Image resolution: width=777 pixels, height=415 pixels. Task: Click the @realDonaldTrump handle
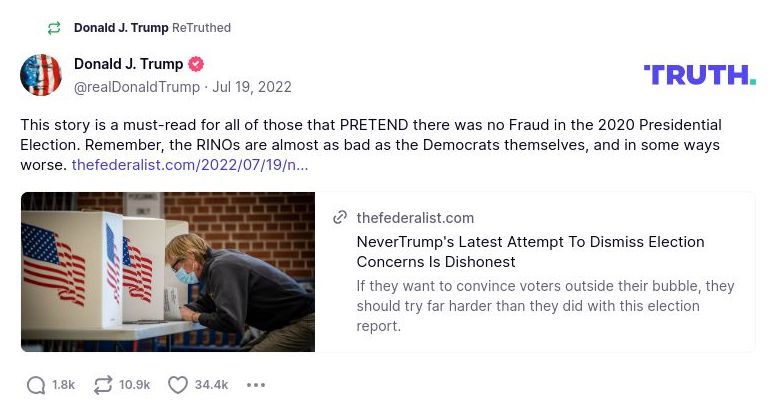click(x=137, y=87)
